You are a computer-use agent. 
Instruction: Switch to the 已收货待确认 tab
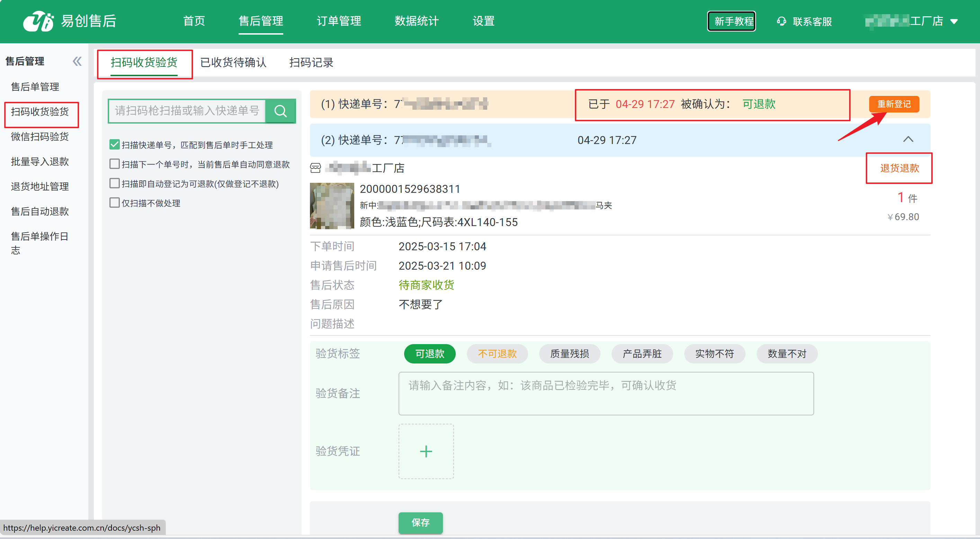(233, 62)
